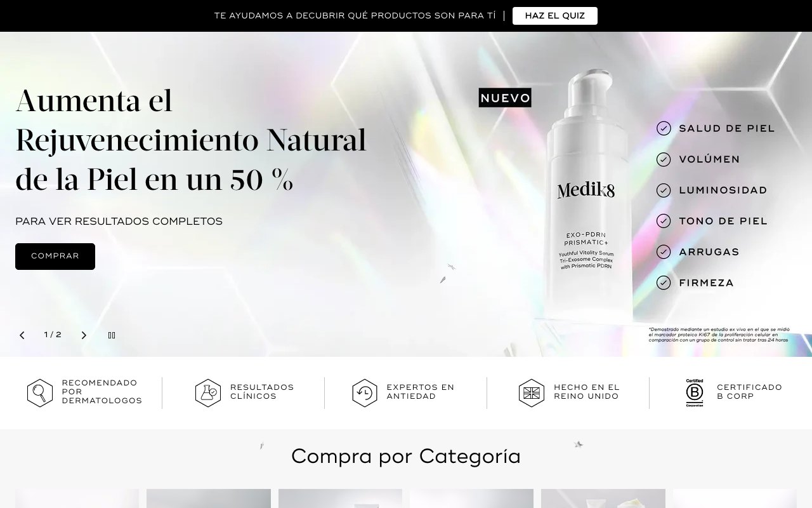
Task: Click the VOLÚMEN checkmark icon
Action: (664, 159)
